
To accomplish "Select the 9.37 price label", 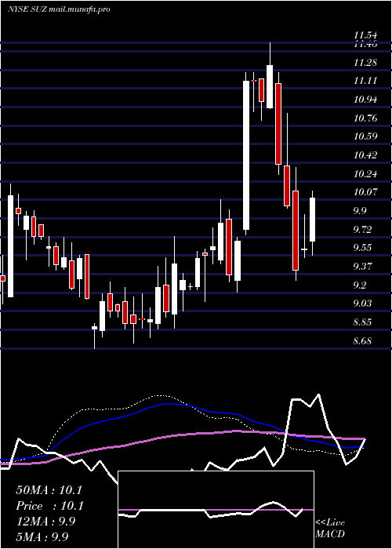I will [364, 267].
